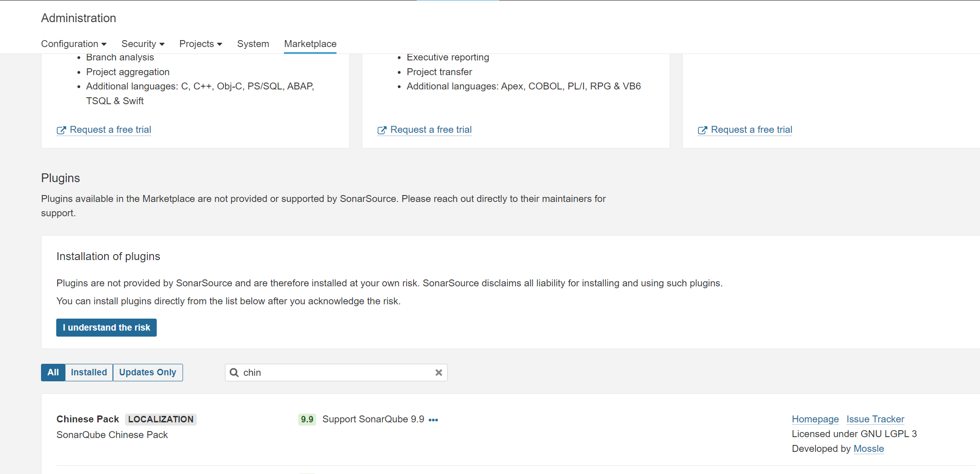The height and width of the screenshot is (474, 980).
Task: Open the Security dropdown menu
Action: (143, 44)
